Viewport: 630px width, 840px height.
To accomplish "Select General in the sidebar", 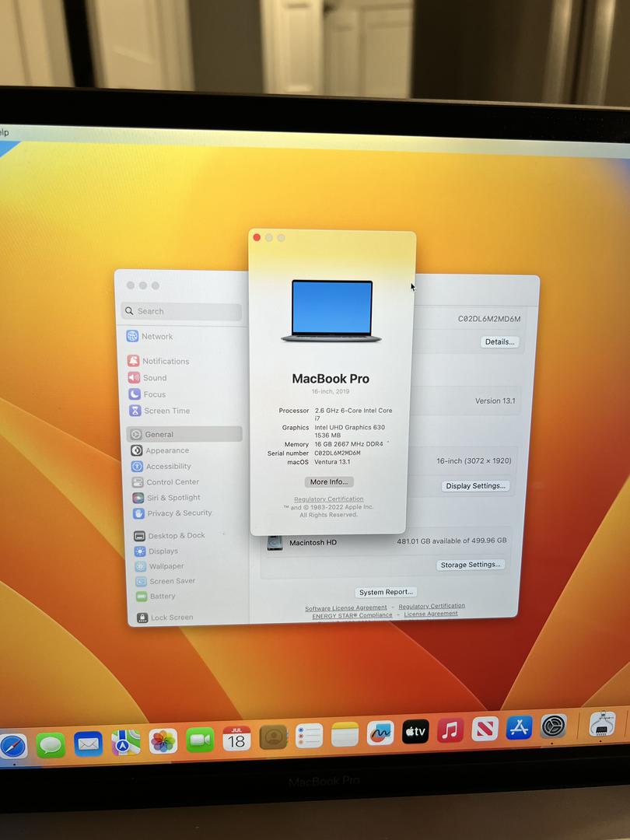I will [x=184, y=435].
